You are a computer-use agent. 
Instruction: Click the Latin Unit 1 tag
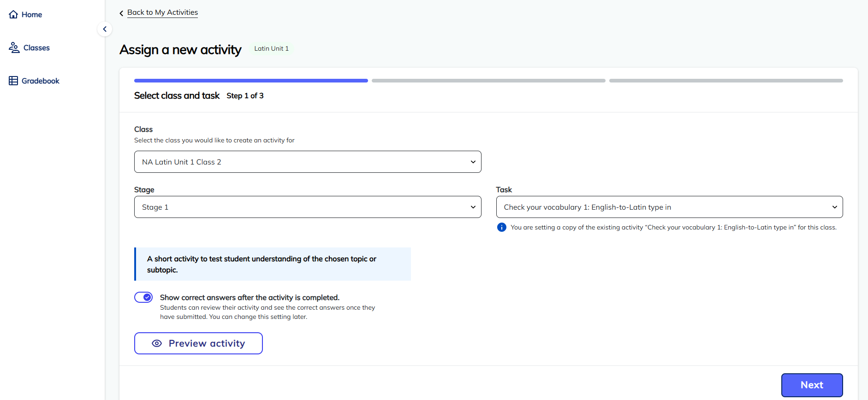[271, 48]
